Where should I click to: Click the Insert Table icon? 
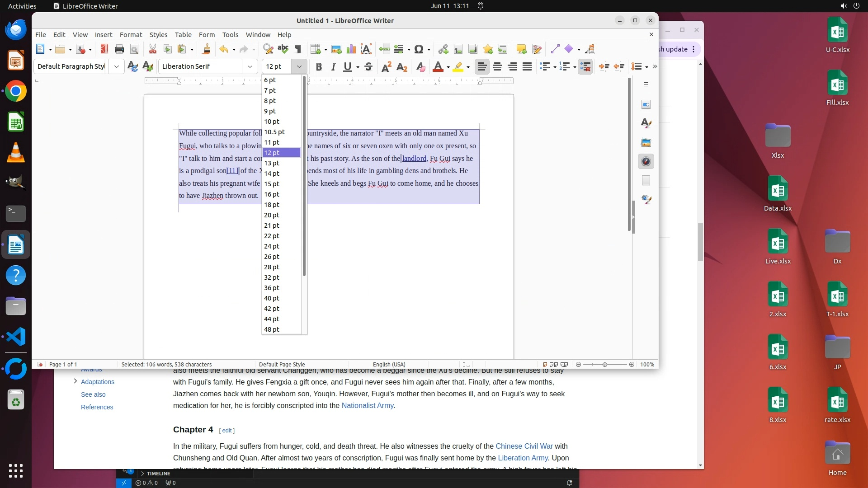[316, 49]
